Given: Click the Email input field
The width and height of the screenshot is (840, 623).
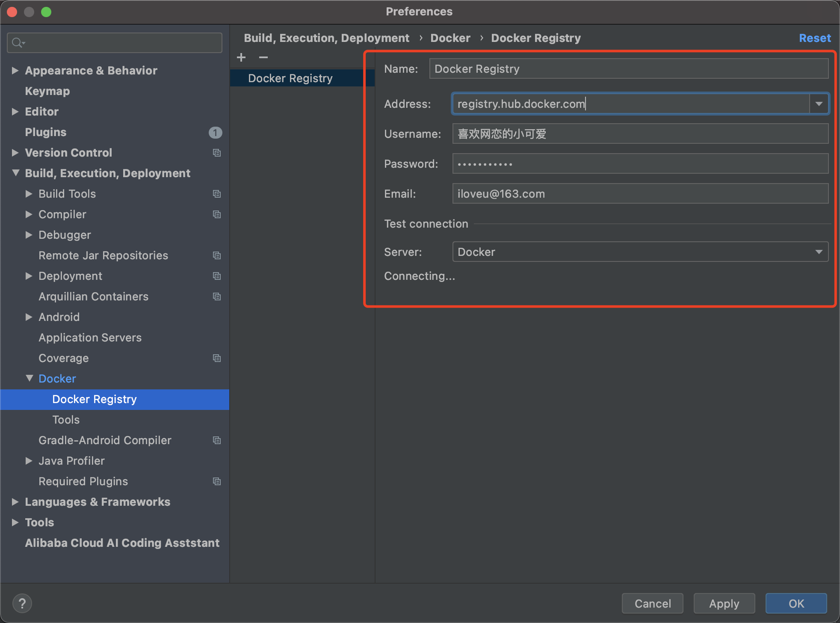Looking at the screenshot, I should 640,194.
